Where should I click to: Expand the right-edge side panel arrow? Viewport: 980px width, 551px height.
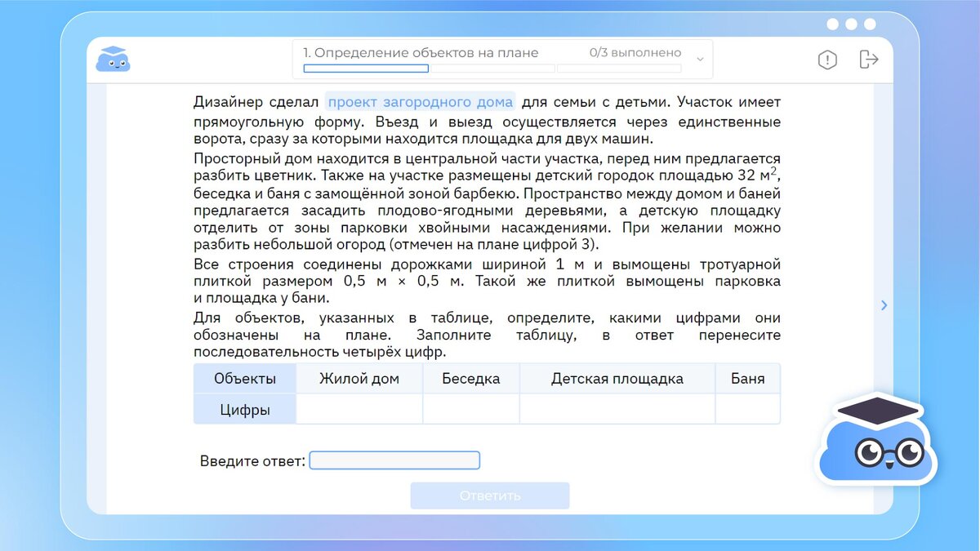884,304
